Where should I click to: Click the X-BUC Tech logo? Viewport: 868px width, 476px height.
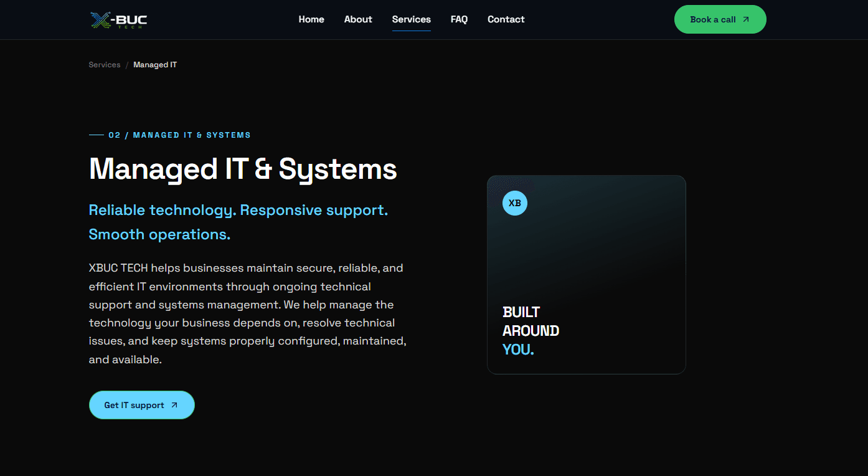click(119, 20)
